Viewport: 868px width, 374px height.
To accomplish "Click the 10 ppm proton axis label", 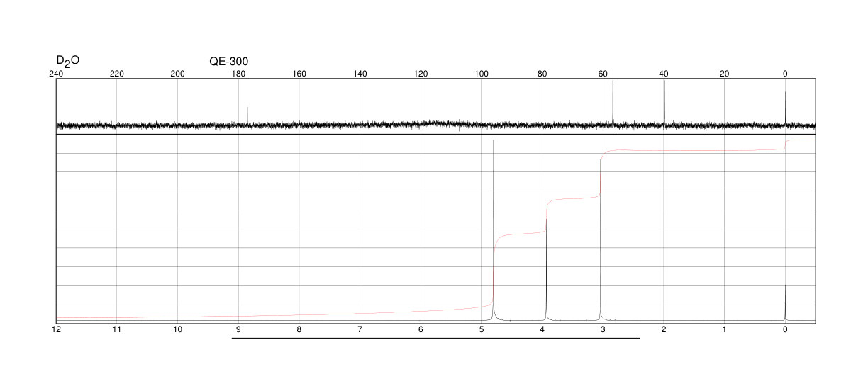I will coord(178,330).
